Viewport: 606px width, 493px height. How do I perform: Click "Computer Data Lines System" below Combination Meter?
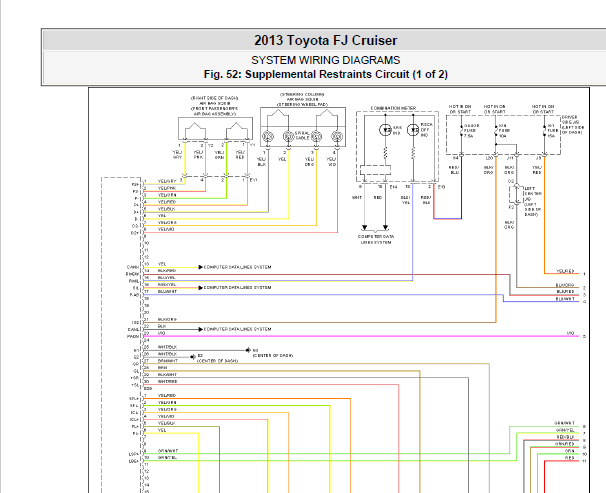click(376, 239)
